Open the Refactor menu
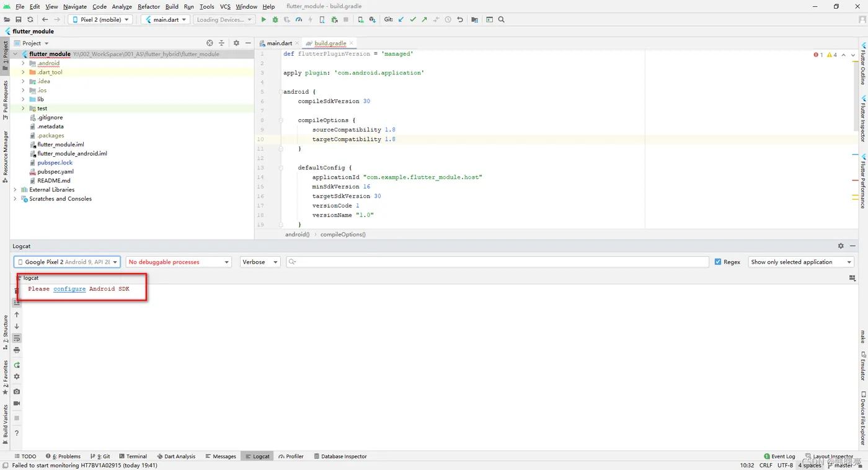Image resolution: width=868 pixels, height=470 pixels. (149, 7)
